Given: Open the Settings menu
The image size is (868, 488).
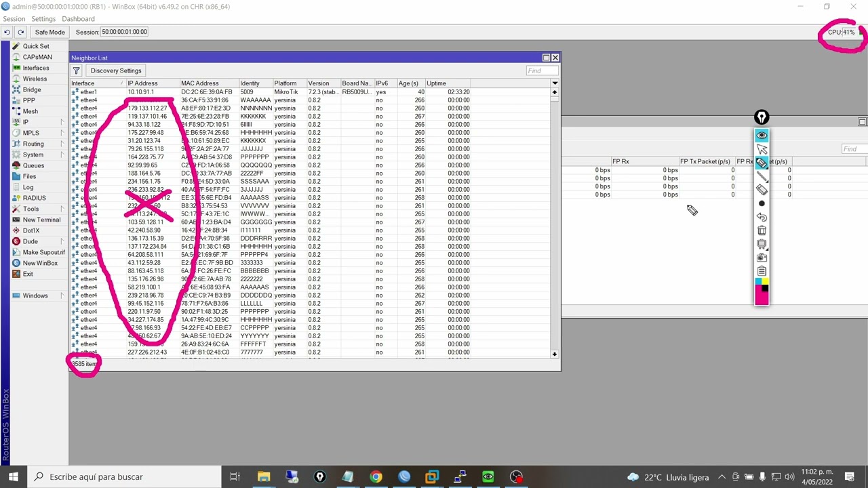Looking at the screenshot, I should pos(43,19).
